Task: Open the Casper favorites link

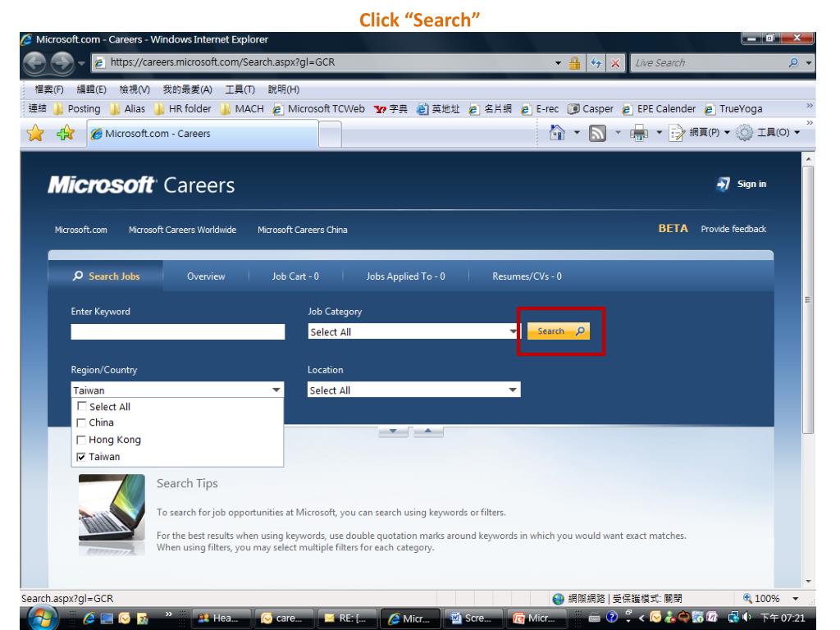Action: pos(591,109)
